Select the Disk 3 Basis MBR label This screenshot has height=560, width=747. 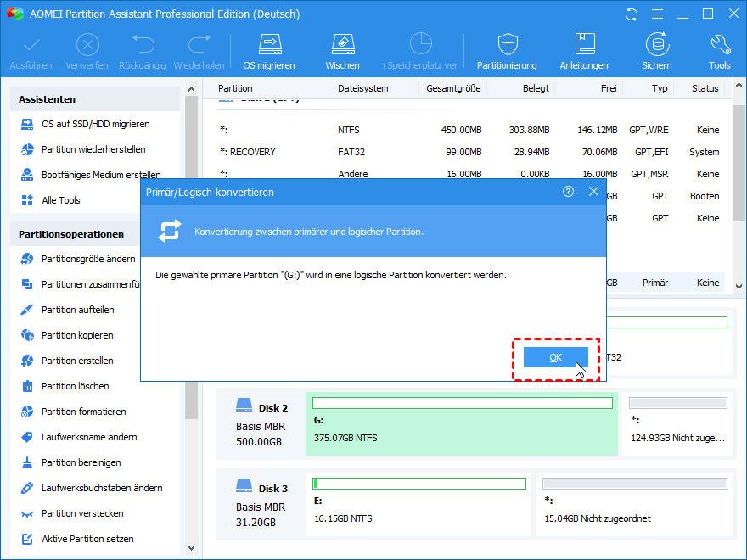tap(261, 505)
